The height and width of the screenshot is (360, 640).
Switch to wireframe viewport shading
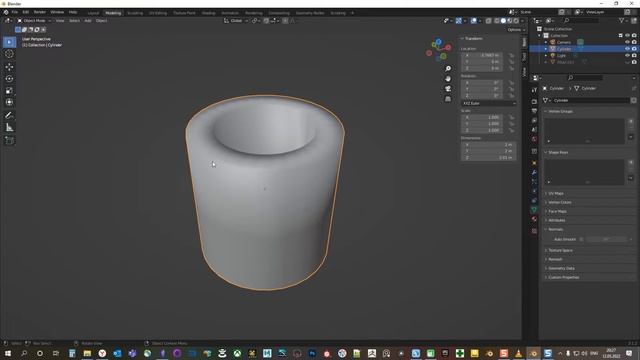[497, 21]
